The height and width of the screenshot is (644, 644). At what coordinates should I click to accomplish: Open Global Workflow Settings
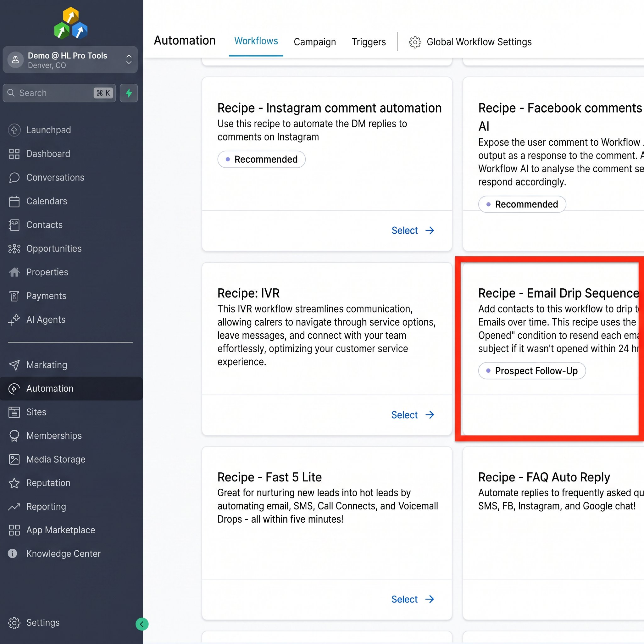pyautogui.click(x=470, y=42)
